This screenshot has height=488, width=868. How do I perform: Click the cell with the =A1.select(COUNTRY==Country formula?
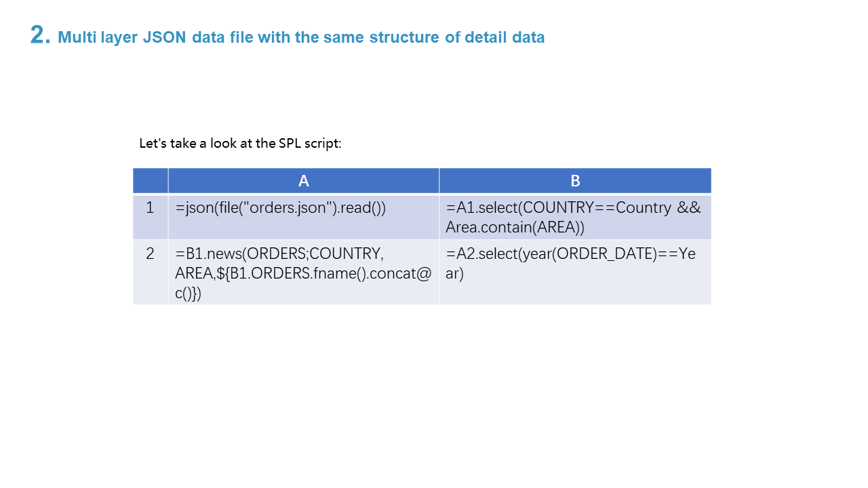pyautogui.click(x=575, y=217)
